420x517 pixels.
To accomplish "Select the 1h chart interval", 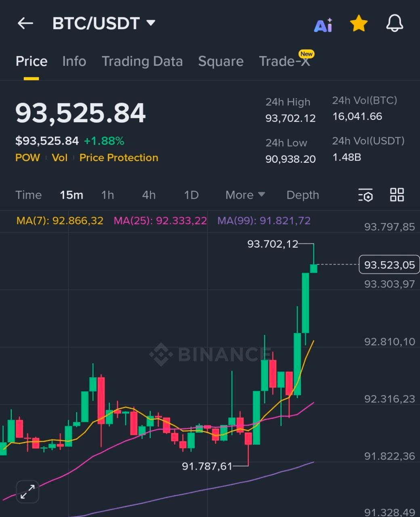I will pyautogui.click(x=107, y=195).
